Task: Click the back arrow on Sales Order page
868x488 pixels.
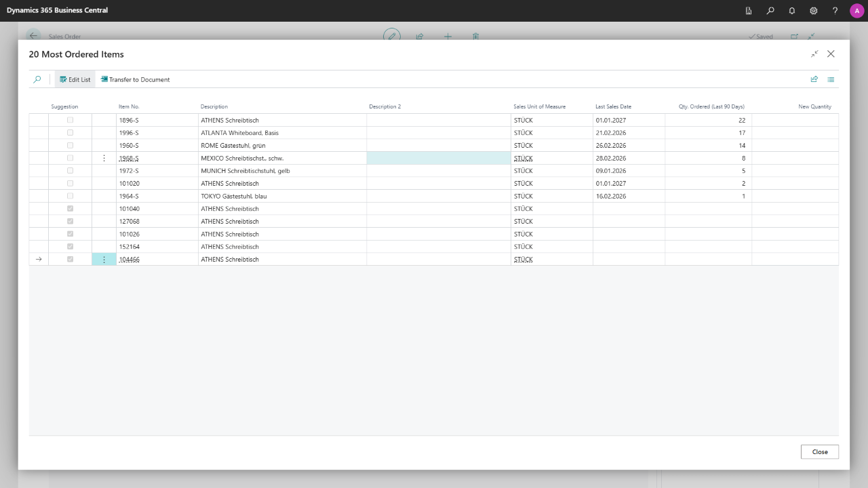Action: tap(33, 36)
